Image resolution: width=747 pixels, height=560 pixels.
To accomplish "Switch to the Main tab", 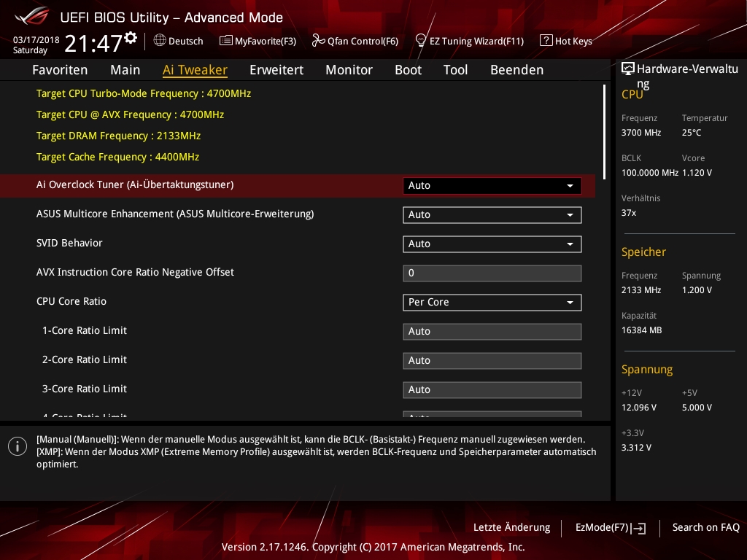I will tap(125, 70).
